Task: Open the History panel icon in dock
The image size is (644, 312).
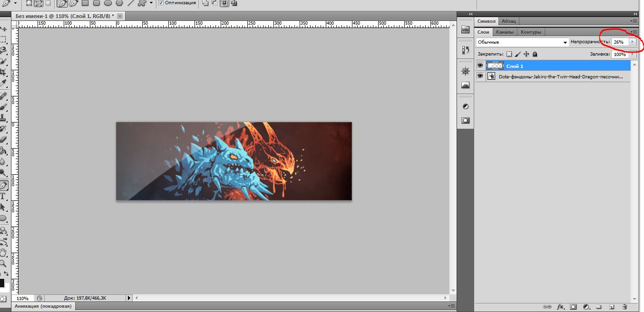Action: click(x=466, y=50)
